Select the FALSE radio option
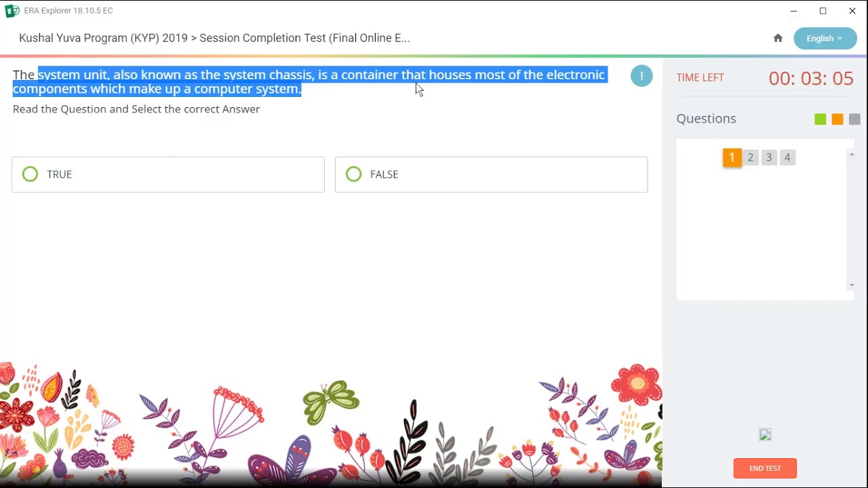The height and width of the screenshot is (488, 868). (491, 174)
